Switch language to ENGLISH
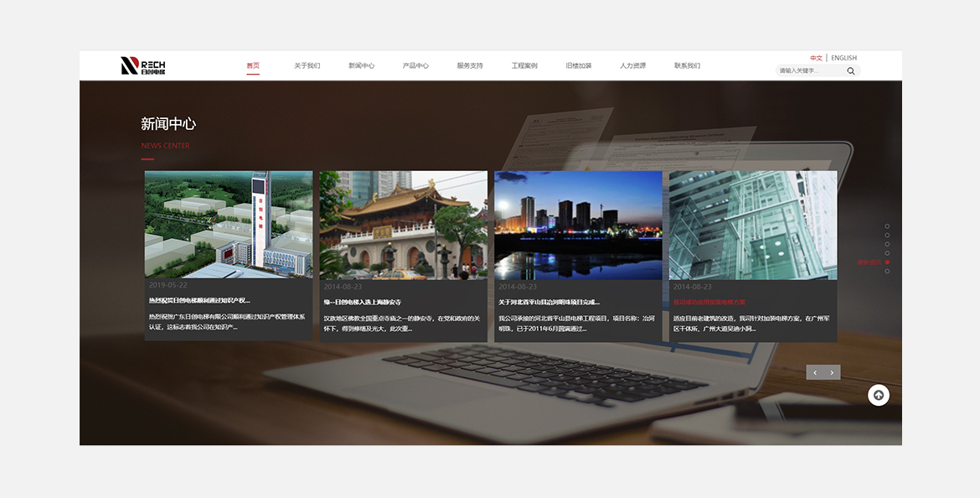Viewport: 980px width, 498px height. pos(843,58)
